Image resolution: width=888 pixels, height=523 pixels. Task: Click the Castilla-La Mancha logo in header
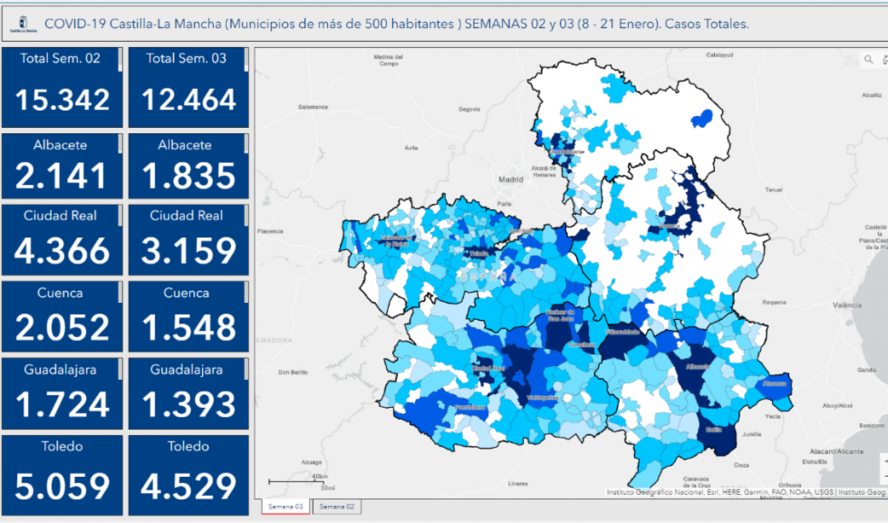(18, 23)
